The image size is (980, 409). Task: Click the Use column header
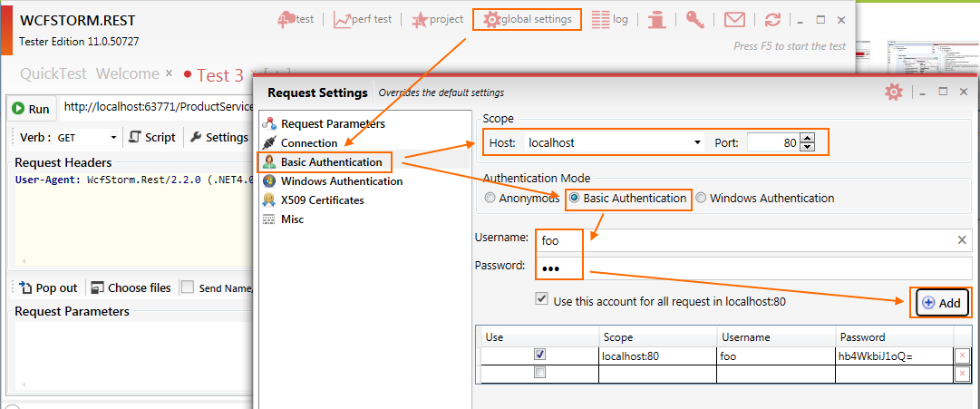[540, 337]
